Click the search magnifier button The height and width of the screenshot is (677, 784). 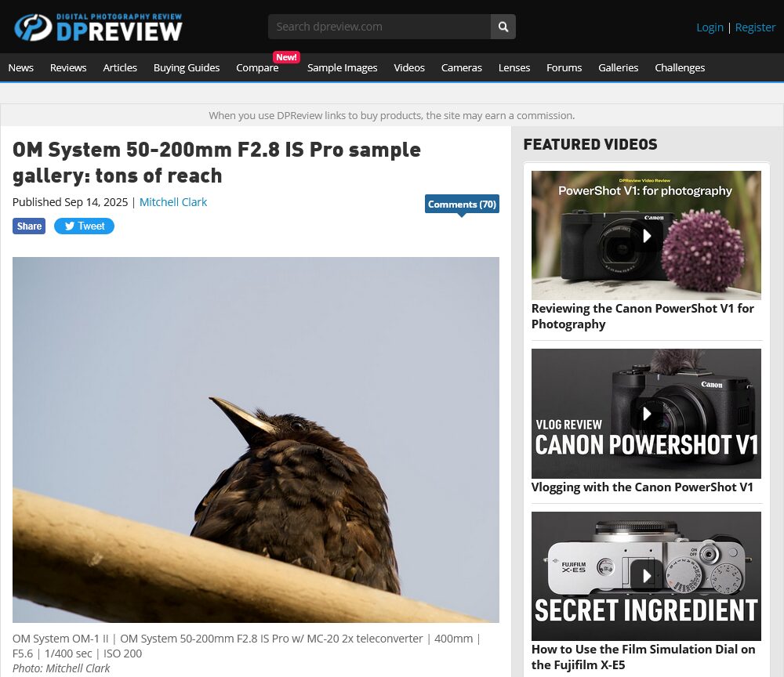click(x=503, y=27)
